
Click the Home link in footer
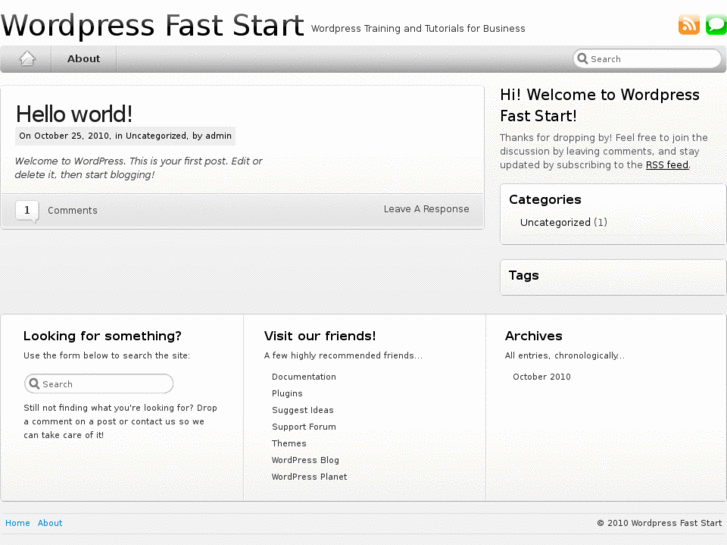pos(18,523)
